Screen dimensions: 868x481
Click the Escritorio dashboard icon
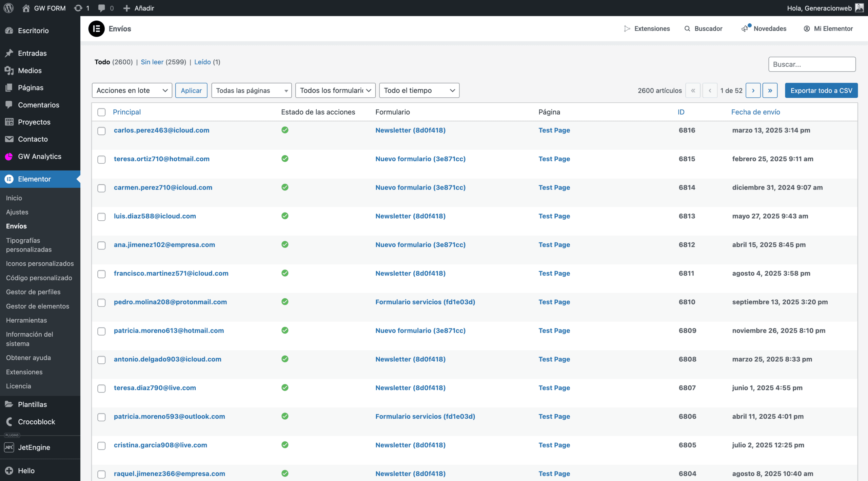click(9, 31)
